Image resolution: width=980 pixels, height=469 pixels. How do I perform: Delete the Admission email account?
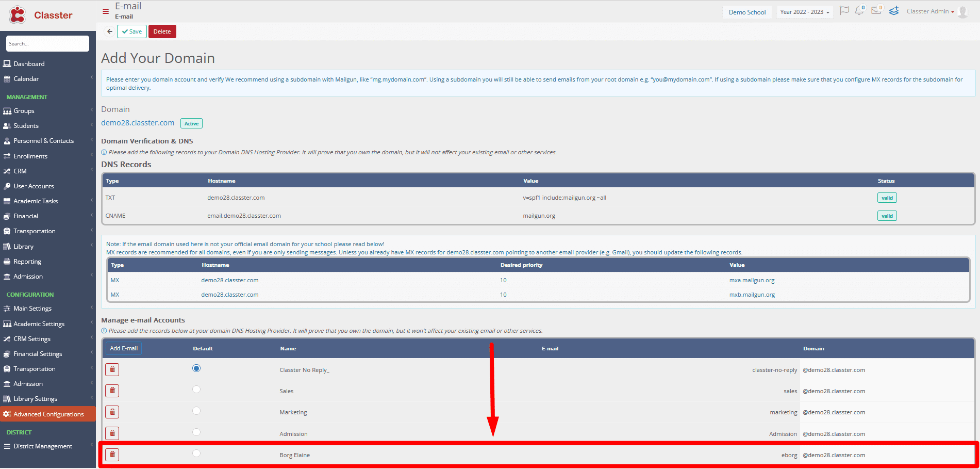tap(112, 433)
